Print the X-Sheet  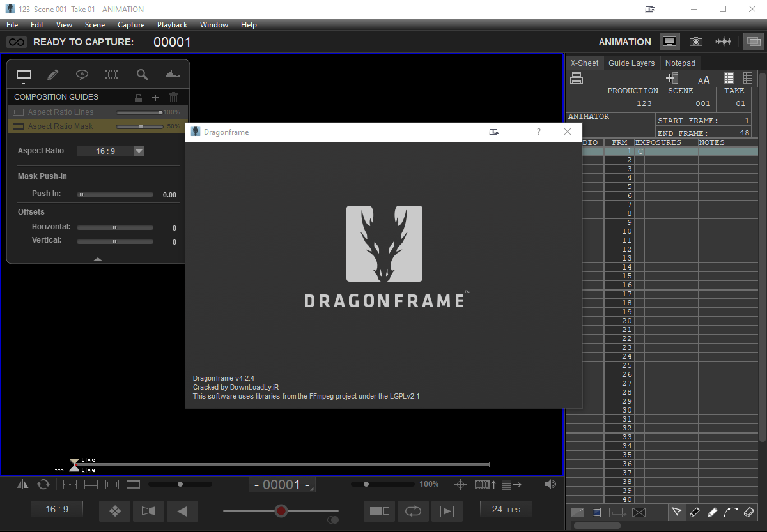point(577,77)
